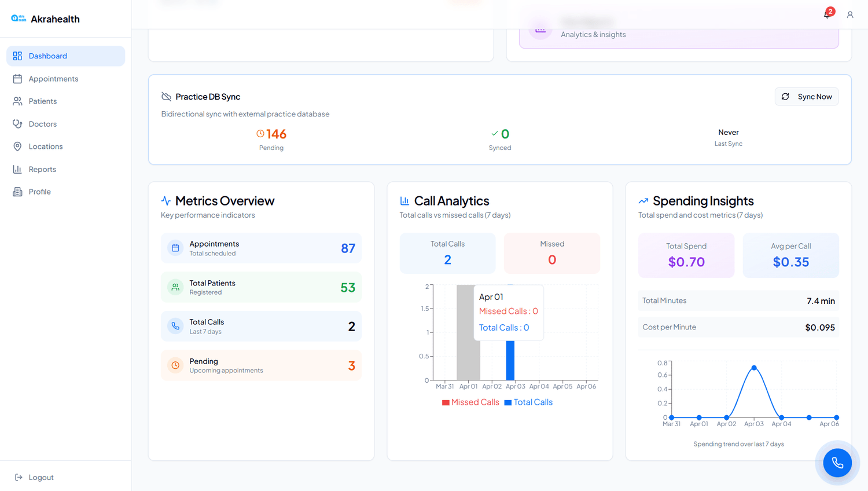Open the notifications bell icon
868x491 pixels.
pyautogui.click(x=827, y=14)
